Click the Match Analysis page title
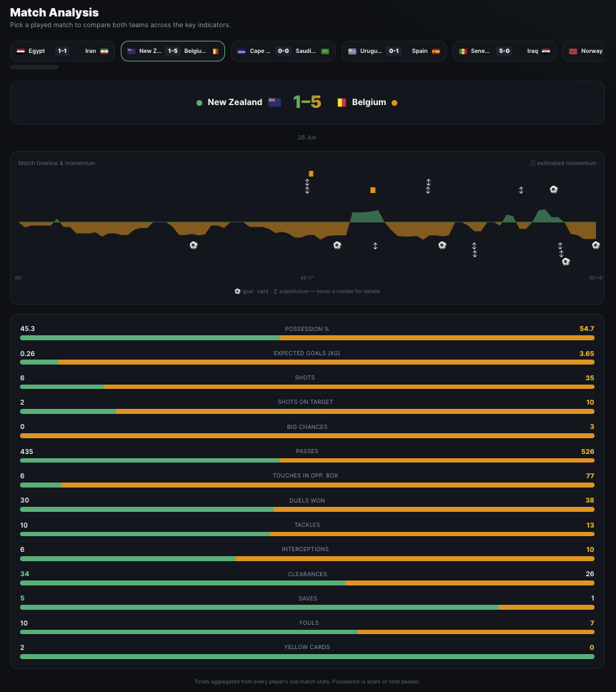Image resolution: width=616 pixels, height=692 pixels. 54,12
